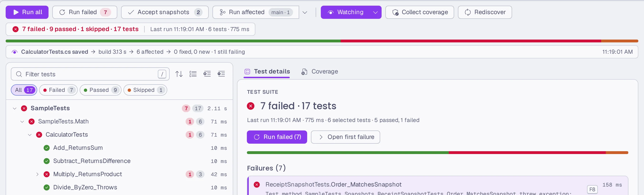Click the failed status icon beside SampleTests.Math
The width and height of the screenshot is (644, 195).
(x=32, y=122)
